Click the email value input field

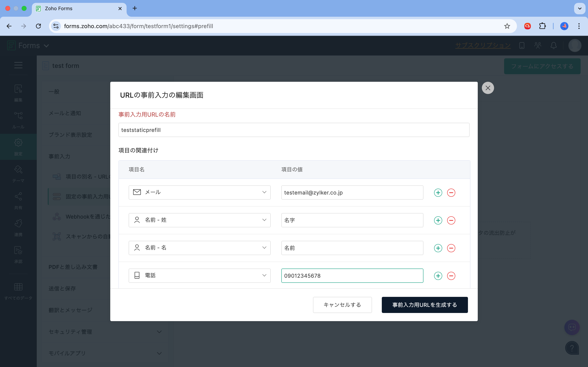352,192
